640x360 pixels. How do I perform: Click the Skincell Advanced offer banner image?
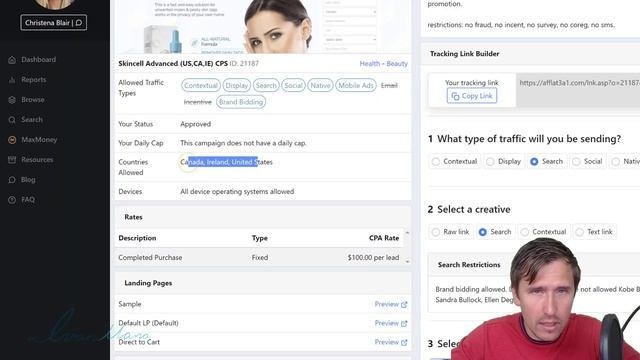click(263, 27)
